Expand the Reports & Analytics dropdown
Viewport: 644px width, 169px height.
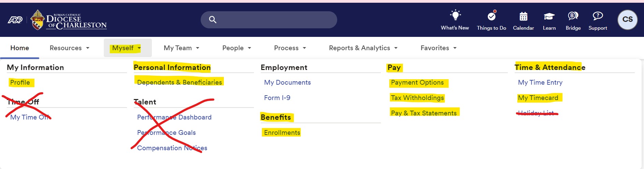(363, 48)
